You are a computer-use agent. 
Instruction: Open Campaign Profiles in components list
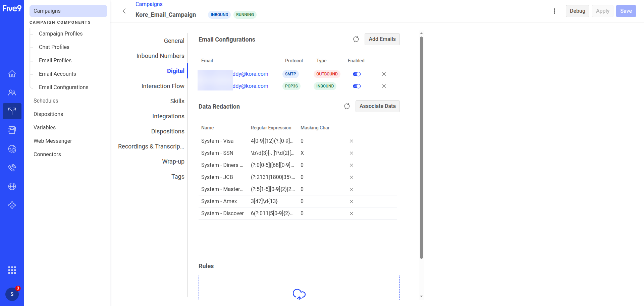coord(61,34)
